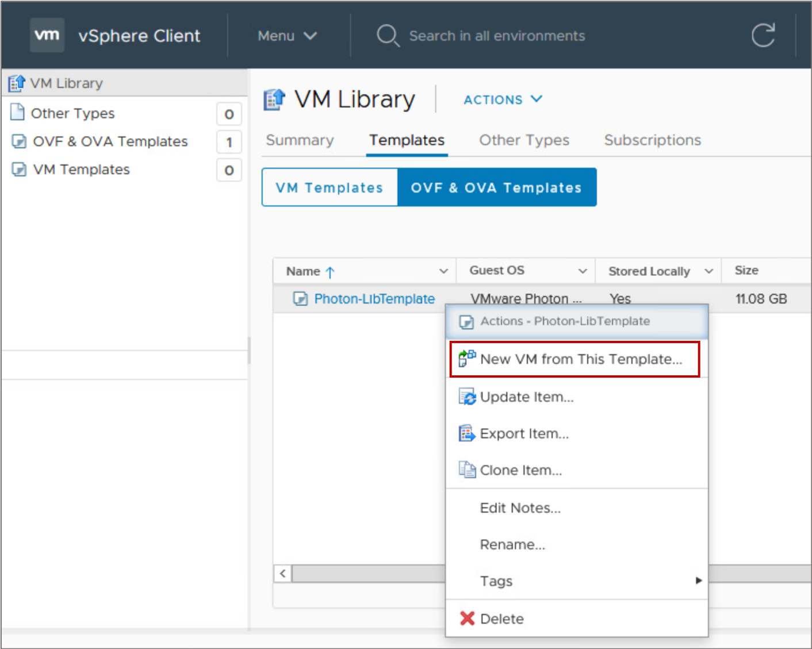The height and width of the screenshot is (649, 812).
Task: Select the Templates tab
Action: (407, 140)
